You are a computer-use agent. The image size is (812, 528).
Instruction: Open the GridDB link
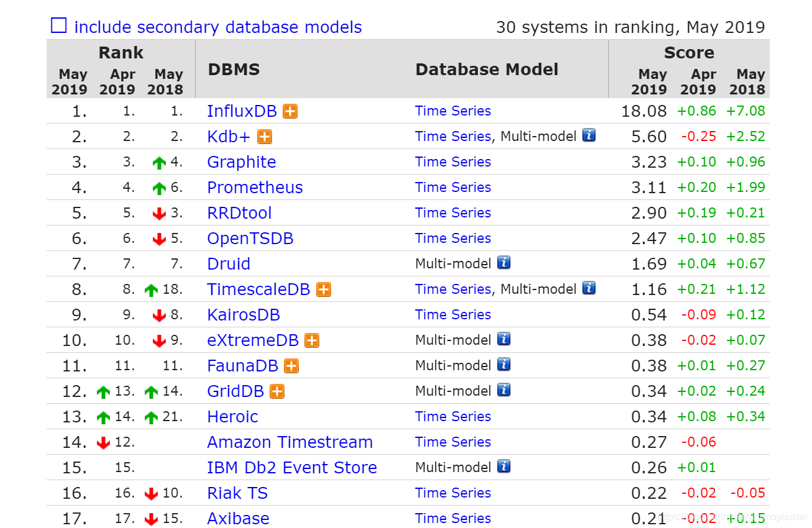(235, 391)
